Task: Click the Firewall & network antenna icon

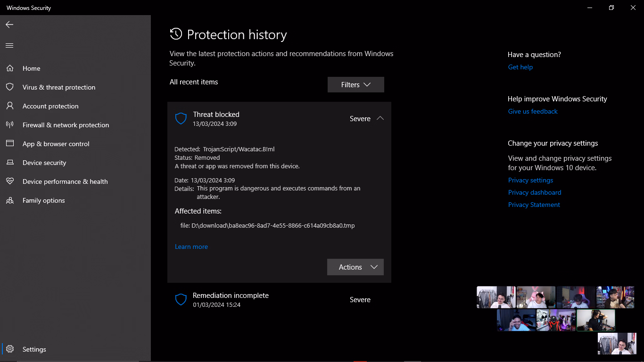Action: point(9,125)
